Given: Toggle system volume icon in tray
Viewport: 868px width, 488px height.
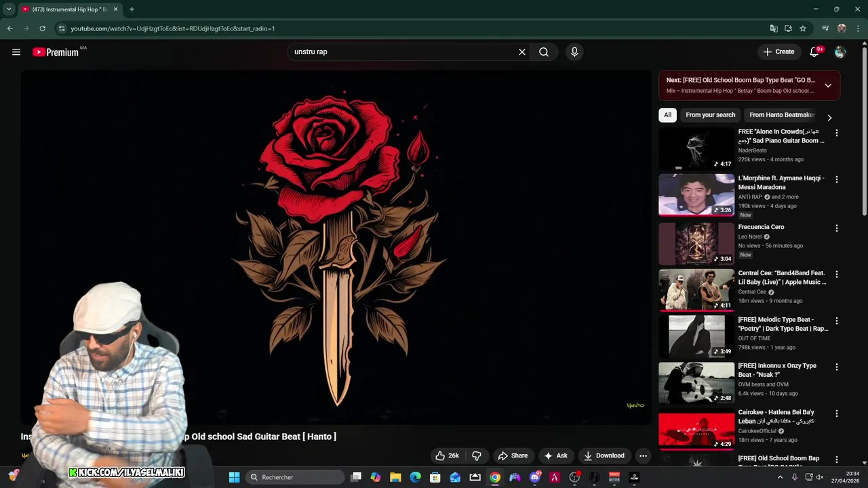Looking at the screenshot, I should (819, 477).
